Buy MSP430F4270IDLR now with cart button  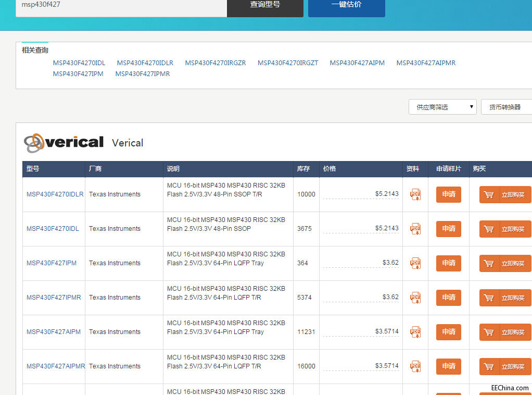[x=505, y=194]
